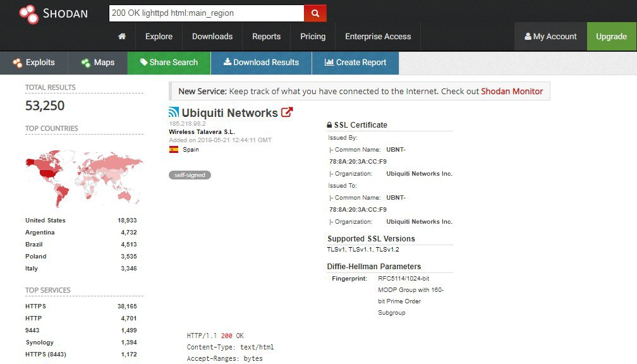Viewport: 637px width, 364px height.
Task: Click the padlock icon by SSL Certificate
Action: (x=329, y=124)
